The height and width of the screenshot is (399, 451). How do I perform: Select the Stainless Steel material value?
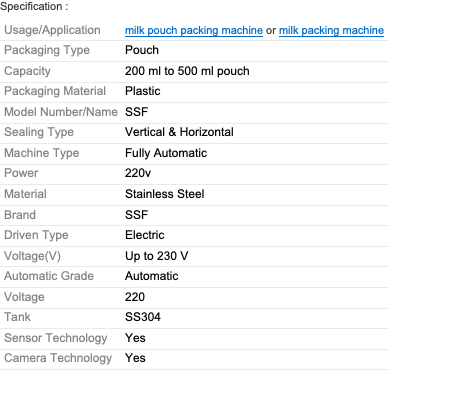[x=164, y=194]
